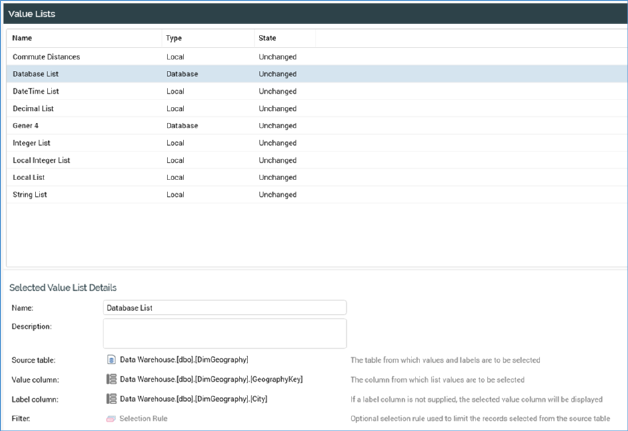Click the Filter Selection Rule eraser icon
The height and width of the screenshot is (431, 628).
111,419
